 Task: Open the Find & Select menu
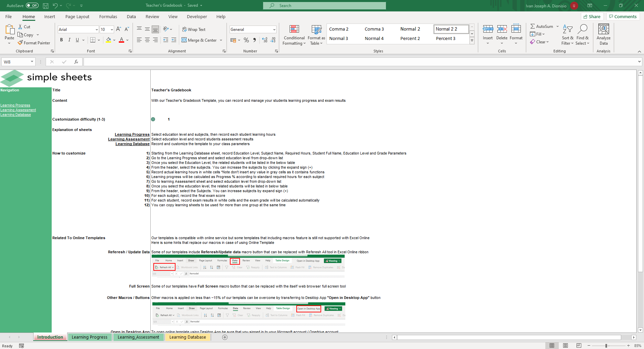coord(582,35)
